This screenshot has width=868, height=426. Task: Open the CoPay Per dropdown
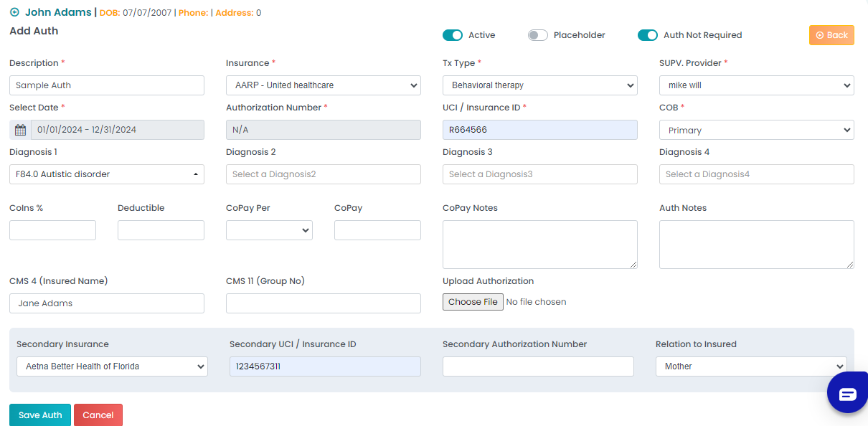click(x=269, y=230)
